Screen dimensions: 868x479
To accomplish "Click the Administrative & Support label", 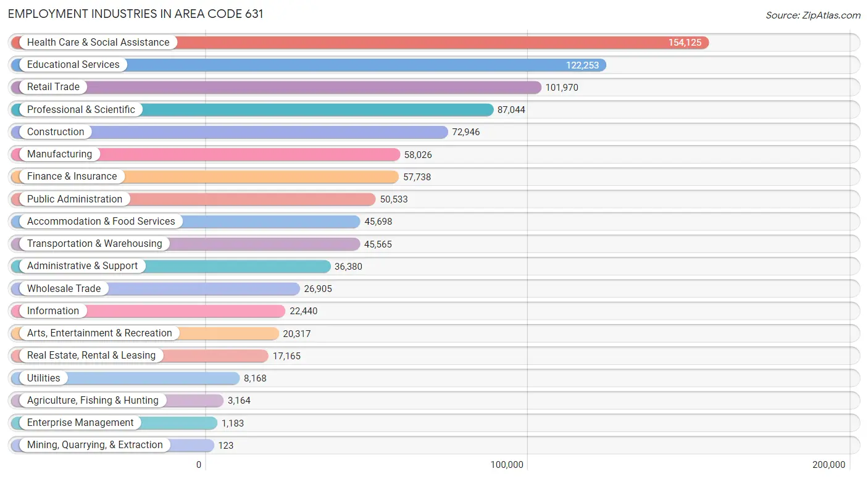I will [82, 265].
